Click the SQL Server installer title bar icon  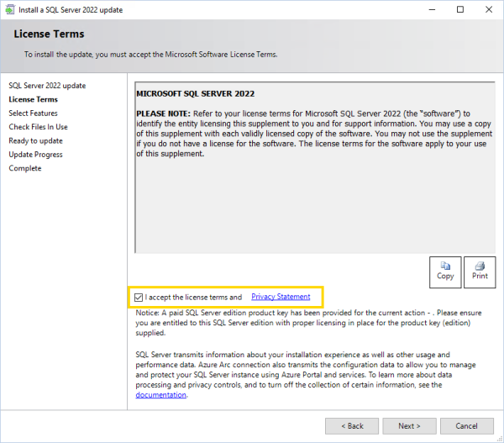tap(9, 10)
